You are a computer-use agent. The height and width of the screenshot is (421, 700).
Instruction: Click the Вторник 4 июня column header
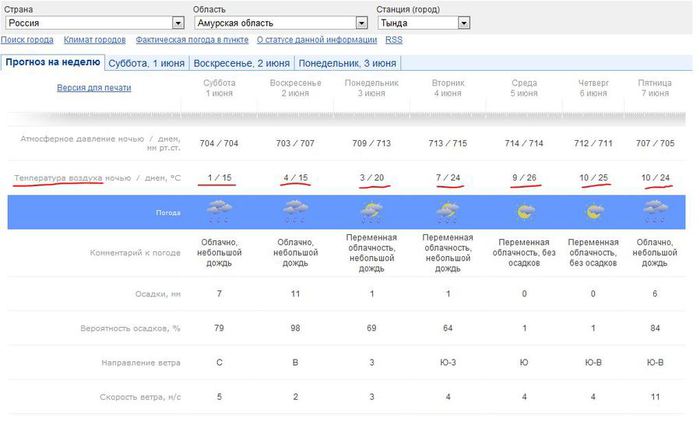448,88
